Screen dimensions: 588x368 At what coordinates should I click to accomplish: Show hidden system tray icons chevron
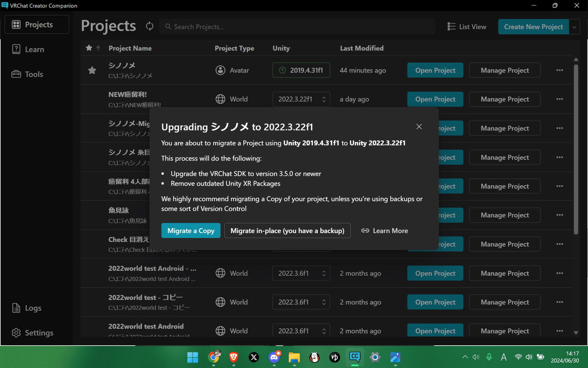coord(465,357)
